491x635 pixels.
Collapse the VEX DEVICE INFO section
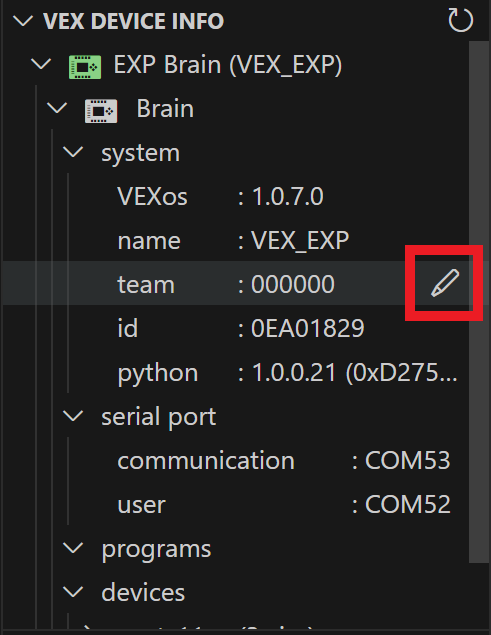[23, 20]
